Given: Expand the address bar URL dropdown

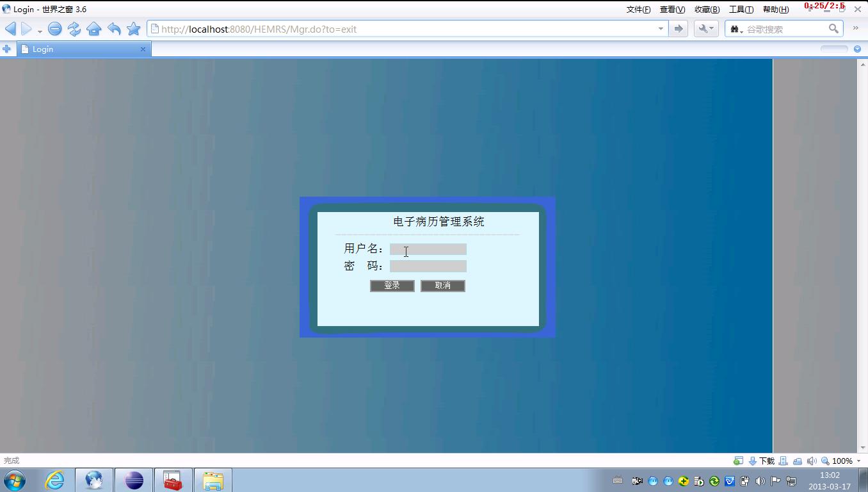Looking at the screenshot, I should pos(661,29).
